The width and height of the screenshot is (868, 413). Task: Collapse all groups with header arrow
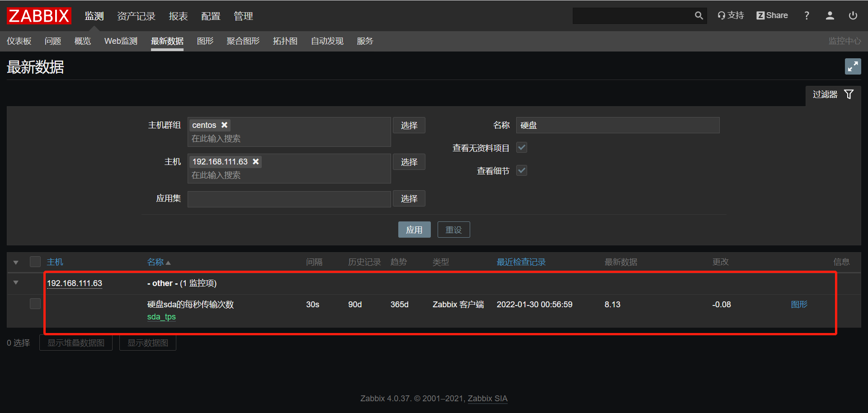point(16,262)
